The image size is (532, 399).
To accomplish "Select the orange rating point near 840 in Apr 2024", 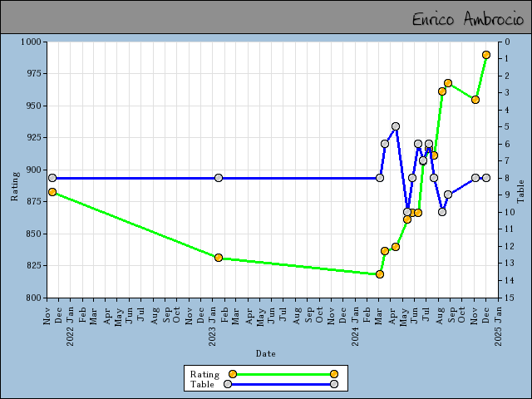I will [396, 247].
